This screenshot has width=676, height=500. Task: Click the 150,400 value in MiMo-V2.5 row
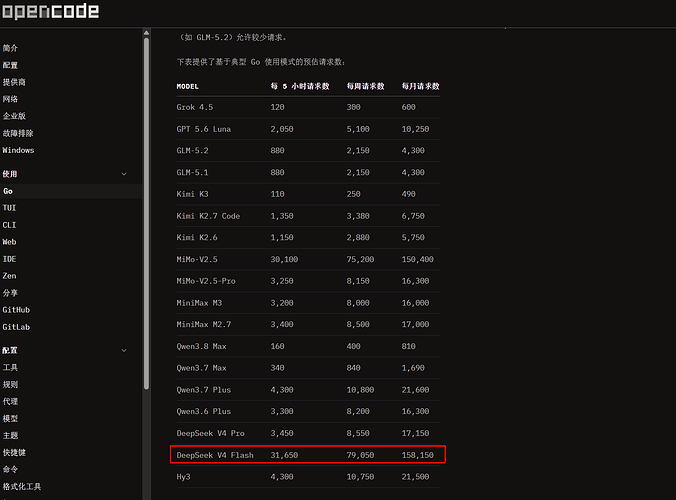click(x=418, y=259)
